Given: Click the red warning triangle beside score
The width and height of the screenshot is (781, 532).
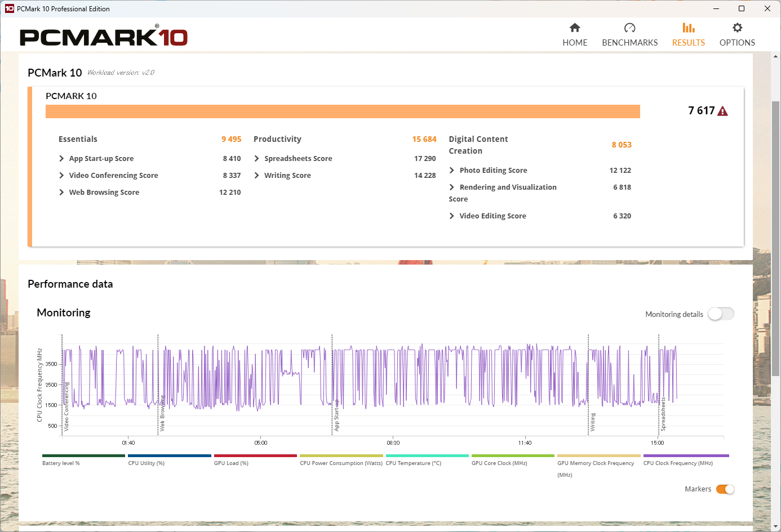Looking at the screenshot, I should [722, 111].
